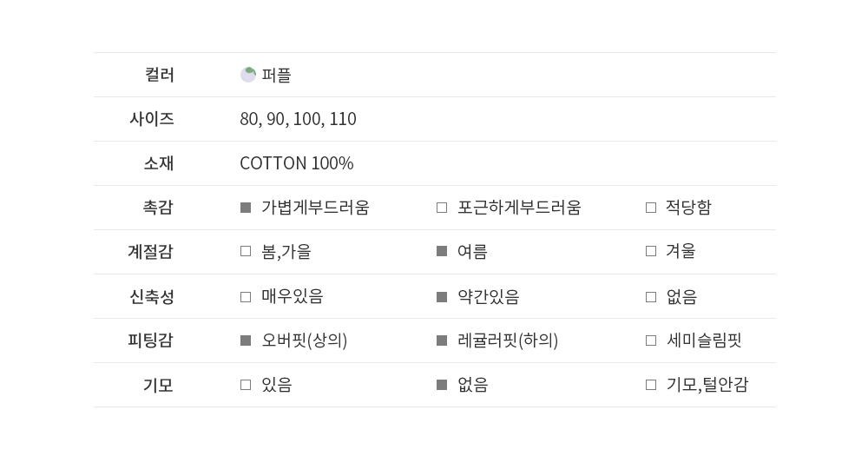Click the COTTON 100% material text
The width and height of the screenshot is (868, 476).
pyautogui.click(x=296, y=163)
